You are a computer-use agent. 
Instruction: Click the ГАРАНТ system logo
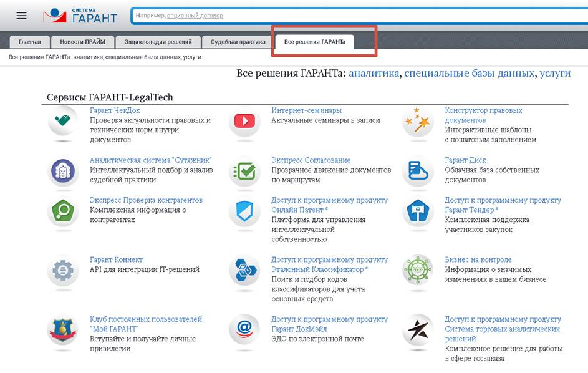[x=80, y=16]
